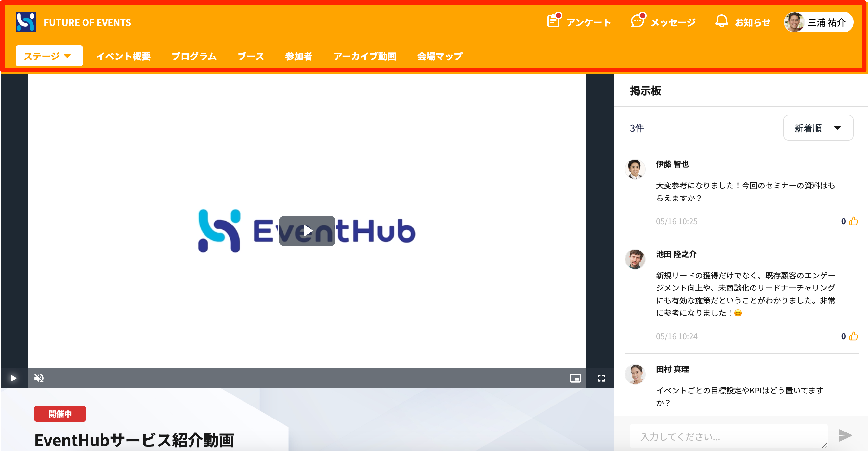Click FUTURE OF EVENTS title link

(87, 22)
